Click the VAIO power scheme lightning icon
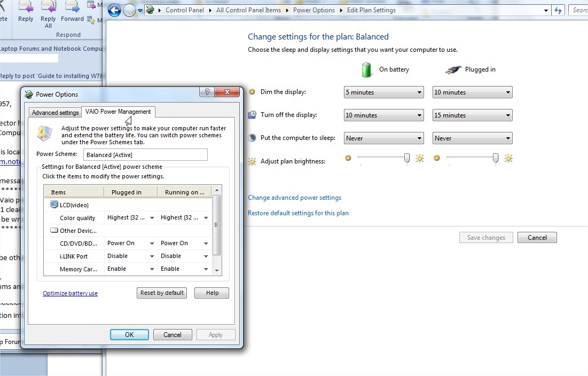The image size is (588, 376). tap(44, 133)
